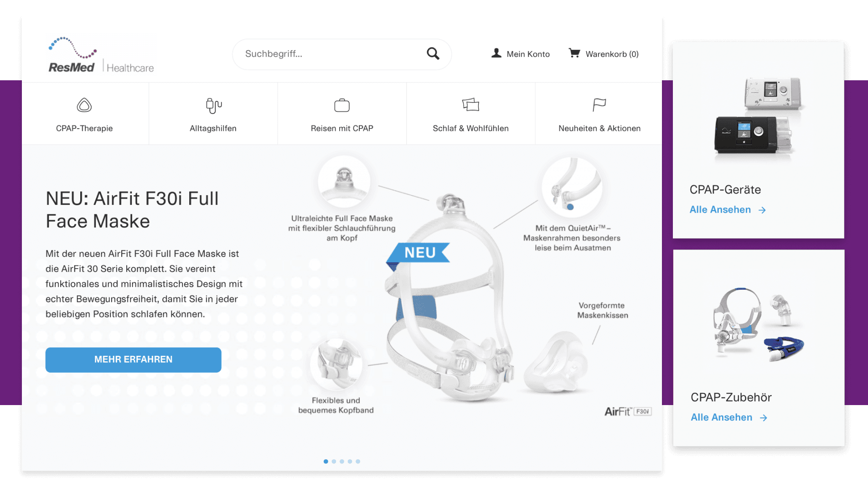
Task: Open the Alltagshilfen menu label
Action: (213, 129)
